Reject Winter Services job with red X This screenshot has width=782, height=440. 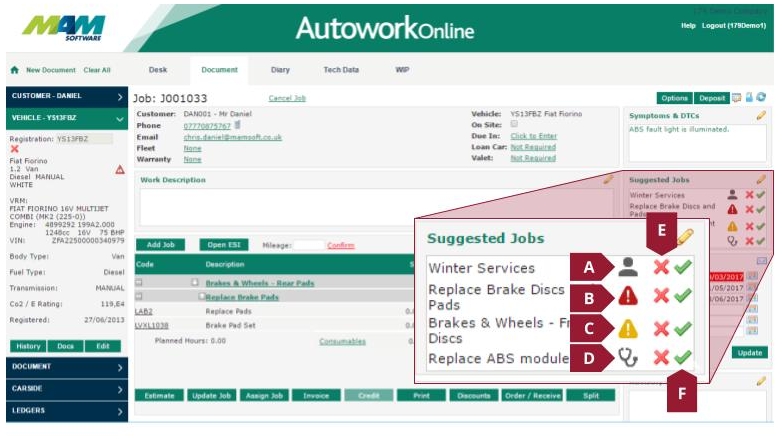[661, 268]
